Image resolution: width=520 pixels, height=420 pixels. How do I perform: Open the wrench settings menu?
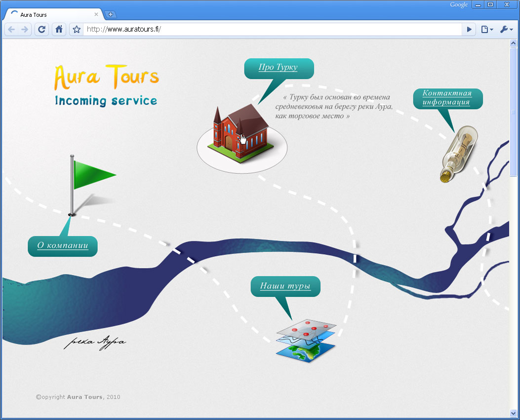coord(506,30)
